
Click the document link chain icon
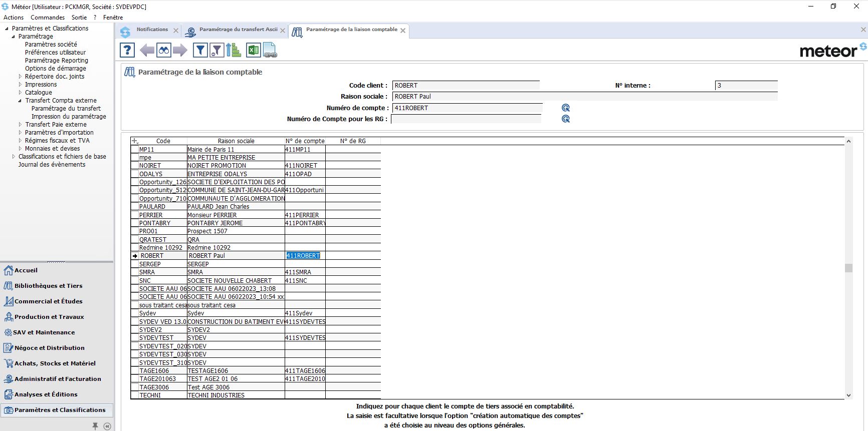(270, 50)
